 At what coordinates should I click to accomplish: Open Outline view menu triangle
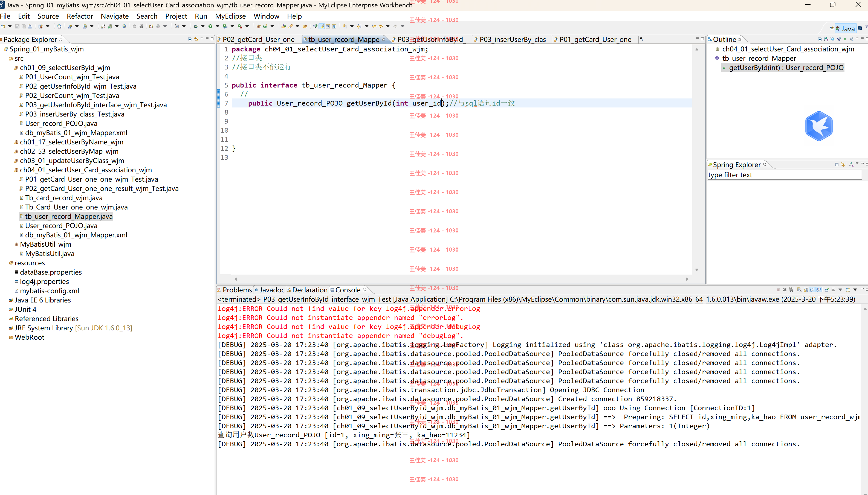(857, 38)
